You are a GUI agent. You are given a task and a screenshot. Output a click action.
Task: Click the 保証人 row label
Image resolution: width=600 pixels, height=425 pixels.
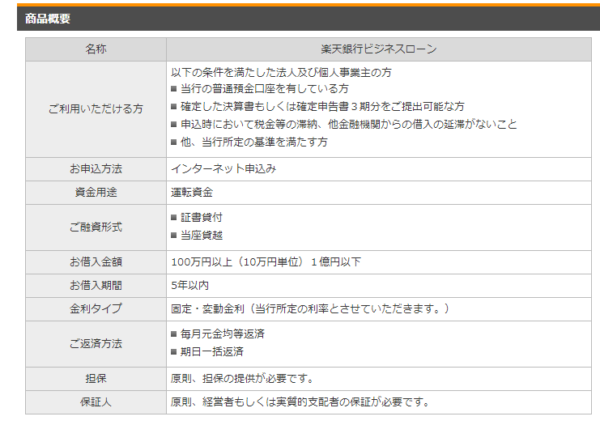(96, 402)
